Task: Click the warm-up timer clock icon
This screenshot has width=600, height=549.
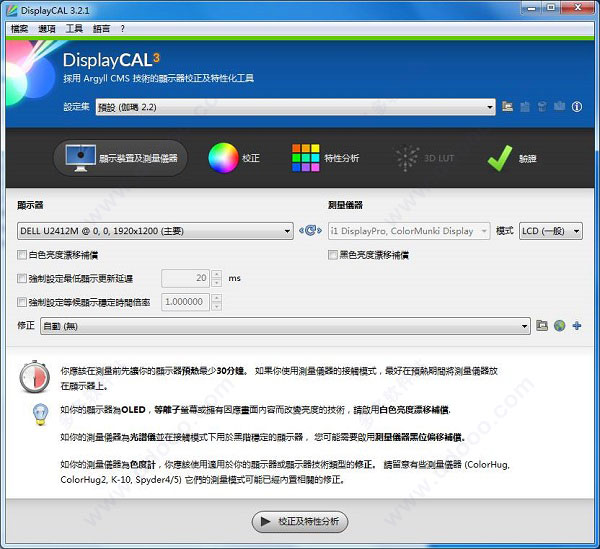Action: click(x=34, y=376)
